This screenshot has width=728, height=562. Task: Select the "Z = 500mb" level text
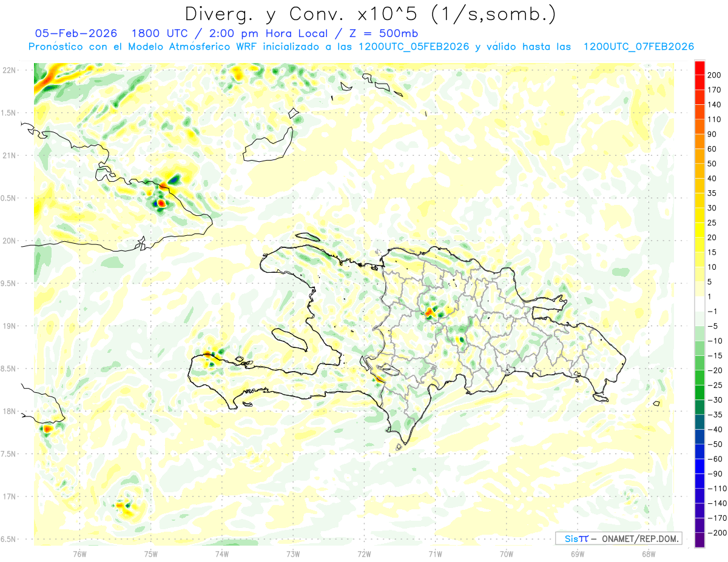tap(384, 33)
